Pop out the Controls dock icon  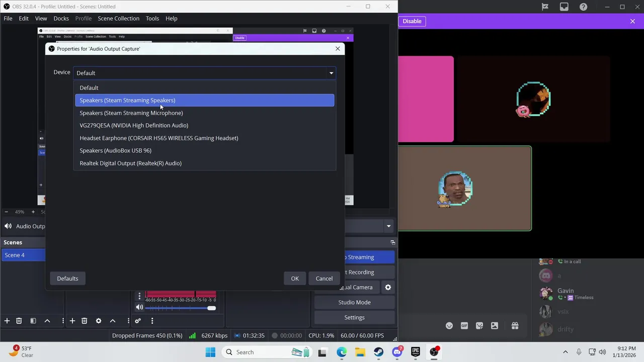[393, 242]
